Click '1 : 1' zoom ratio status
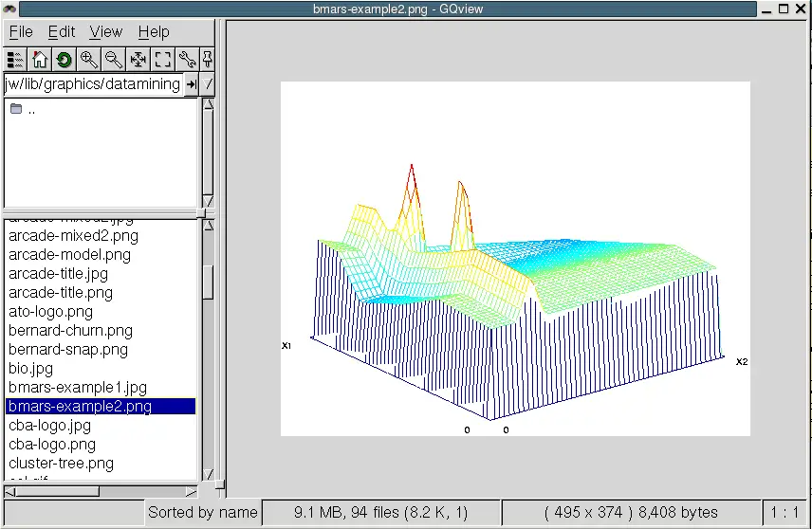This screenshot has width=812, height=529. coord(784,513)
